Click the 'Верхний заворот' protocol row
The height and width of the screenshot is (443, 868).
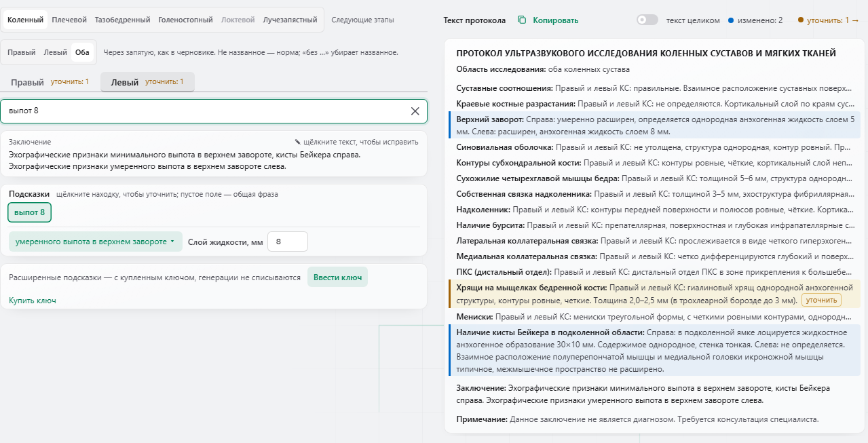655,125
